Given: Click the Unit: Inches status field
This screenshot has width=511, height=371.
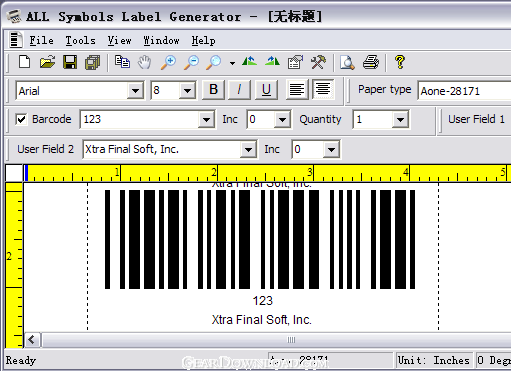Looking at the screenshot, I should point(434,360).
